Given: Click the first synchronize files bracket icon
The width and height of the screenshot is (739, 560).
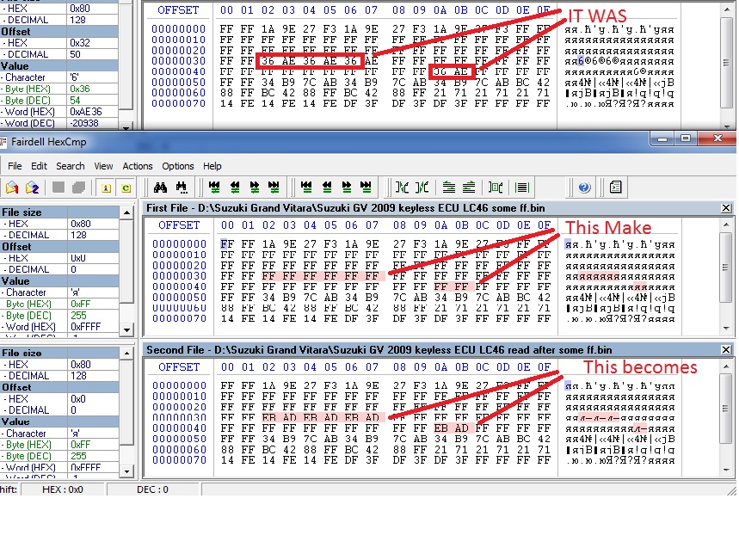Looking at the screenshot, I should [402, 188].
